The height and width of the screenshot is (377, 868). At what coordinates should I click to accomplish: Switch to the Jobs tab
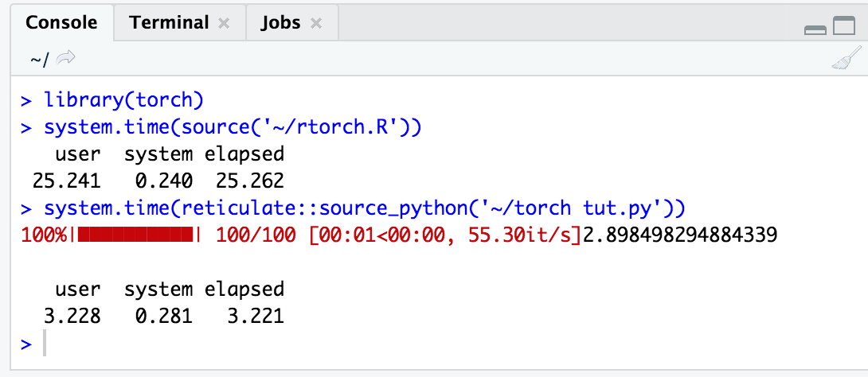280,22
